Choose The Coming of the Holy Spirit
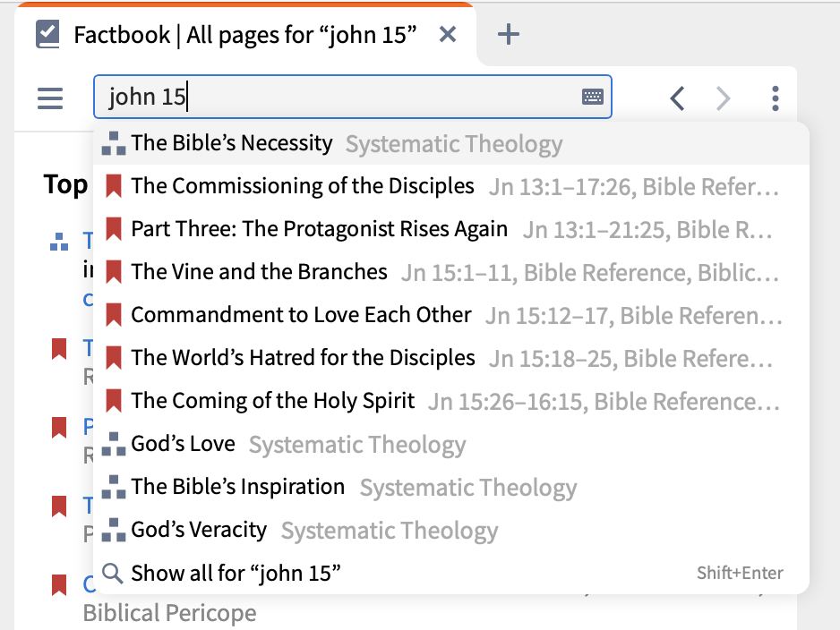Viewport: 840px width, 630px height. coord(451,400)
